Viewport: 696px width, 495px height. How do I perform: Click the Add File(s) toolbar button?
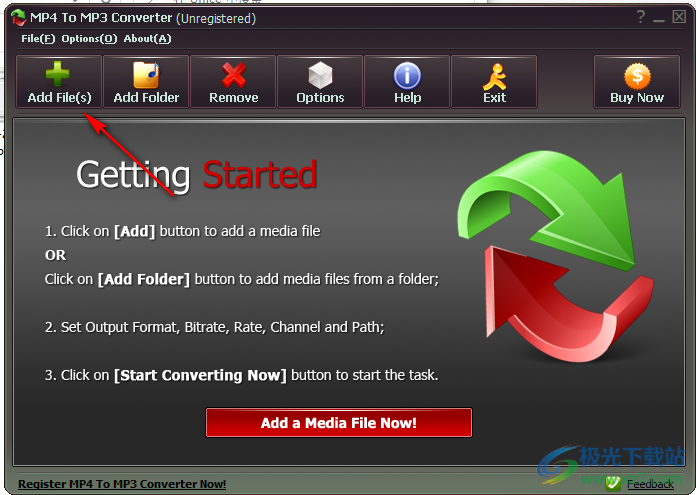[x=59, y=82]
